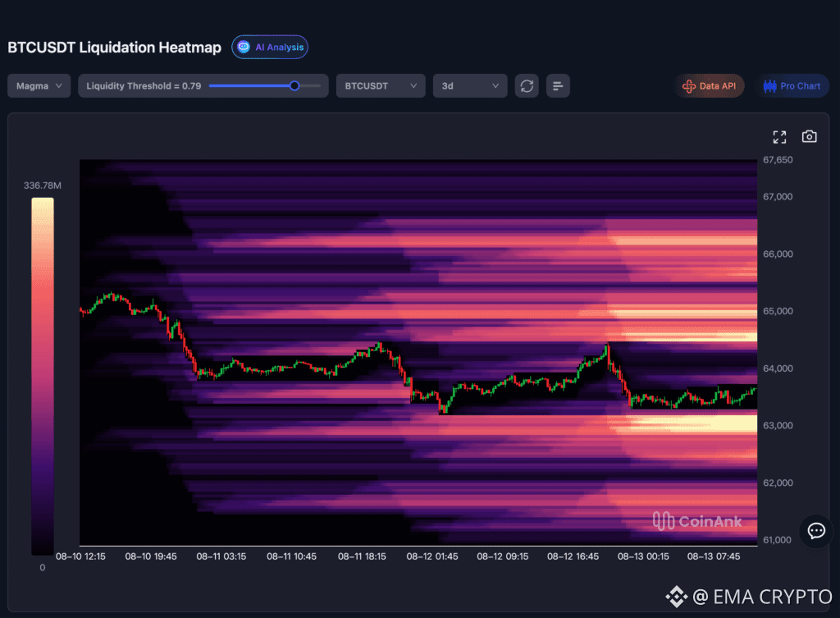Click the Data API icon
Screen dimensions: 840x618
coord(689,85)
